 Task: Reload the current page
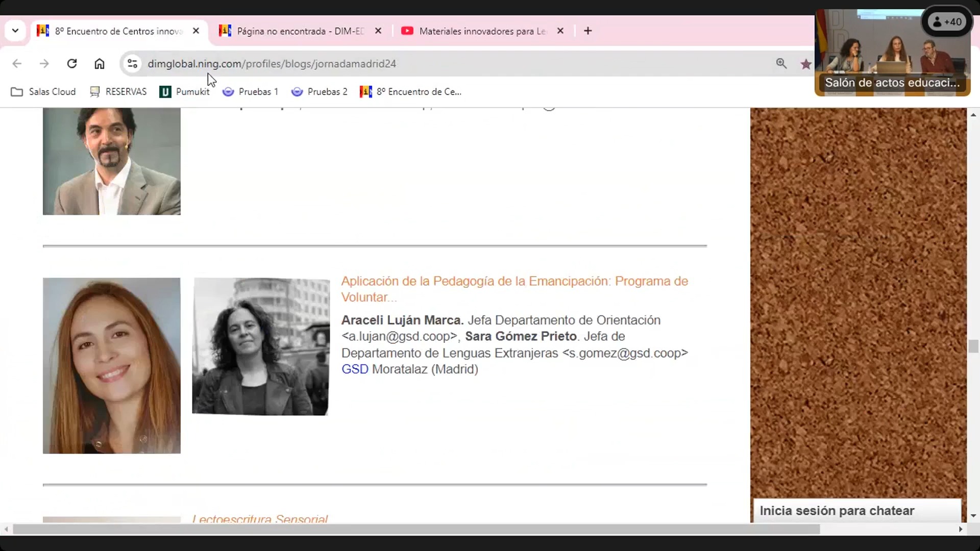pyautogui.click(x=72, y=64)
